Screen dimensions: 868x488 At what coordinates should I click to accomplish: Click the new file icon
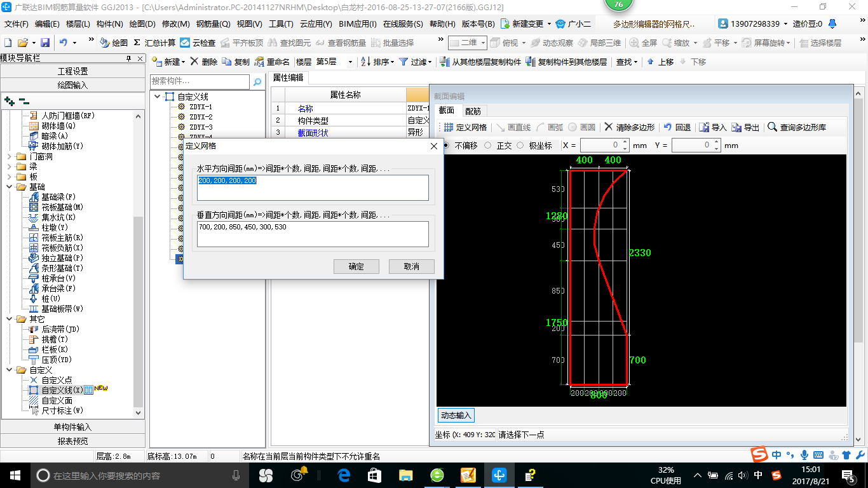[8, 43]
